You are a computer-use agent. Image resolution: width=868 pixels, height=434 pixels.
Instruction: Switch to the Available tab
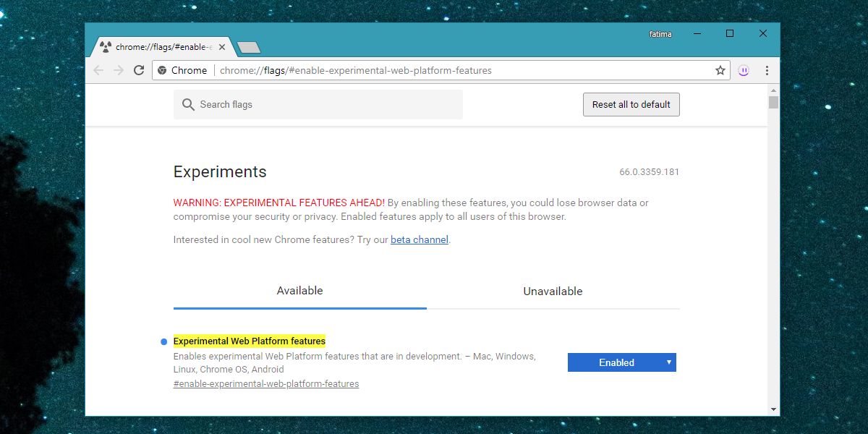pos(299,291)
